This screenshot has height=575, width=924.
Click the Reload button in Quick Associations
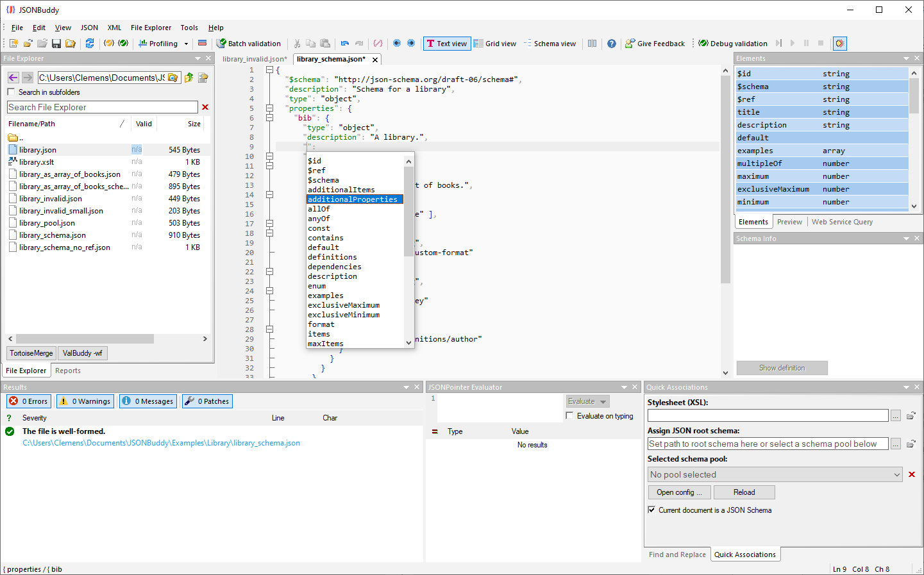pos(744,492)
